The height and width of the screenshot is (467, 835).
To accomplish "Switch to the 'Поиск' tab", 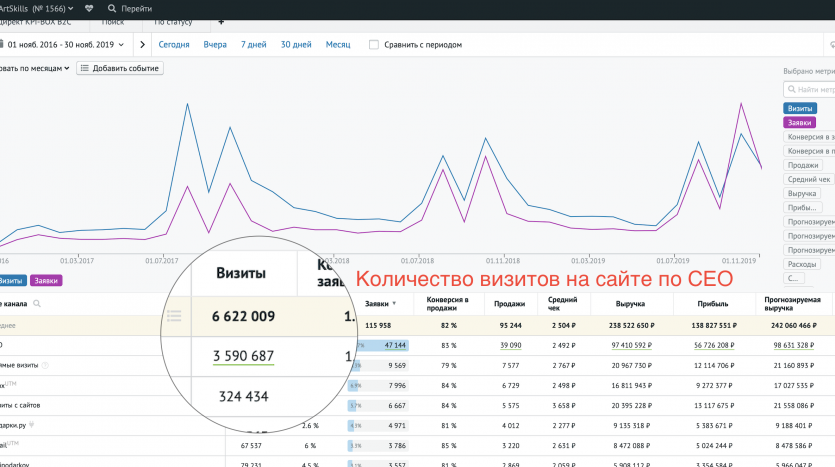I will click(x=113, y=21).
